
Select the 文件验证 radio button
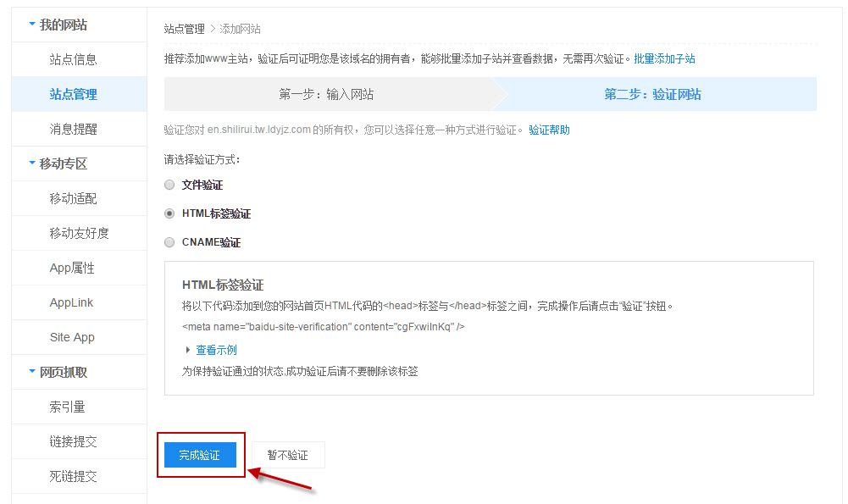click(169, 185)
